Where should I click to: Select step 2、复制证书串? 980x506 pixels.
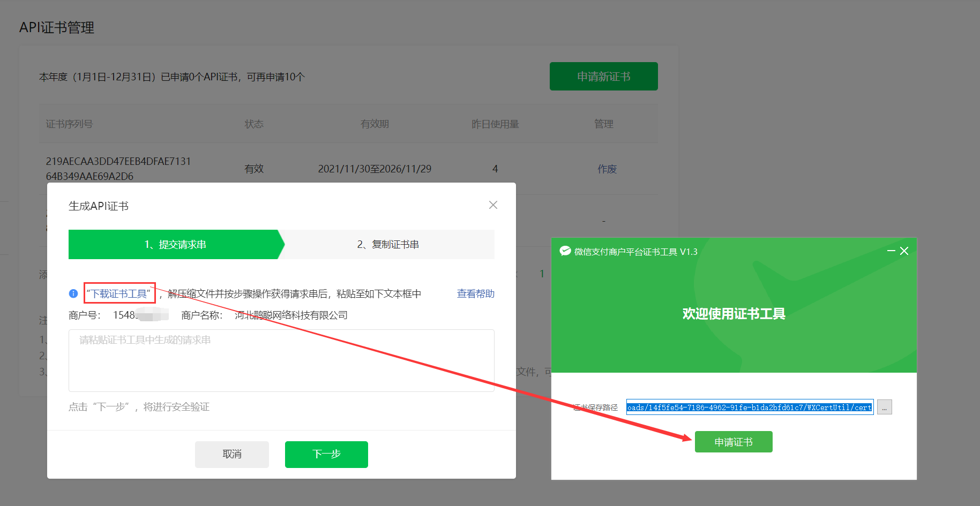click(388, 244)
